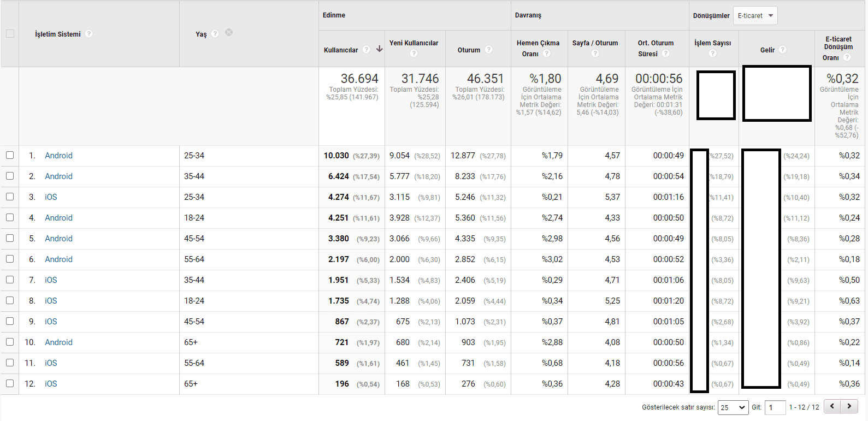
Task: Toggle select-all checkbox in table header
Action: pos(10,34)
